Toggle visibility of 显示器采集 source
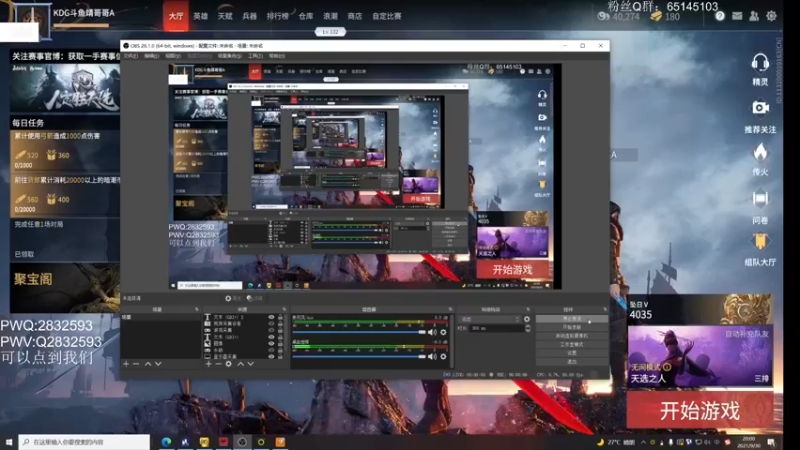This screenshot has width=800, height=450. pyautogui.click(x=271, y=357)
